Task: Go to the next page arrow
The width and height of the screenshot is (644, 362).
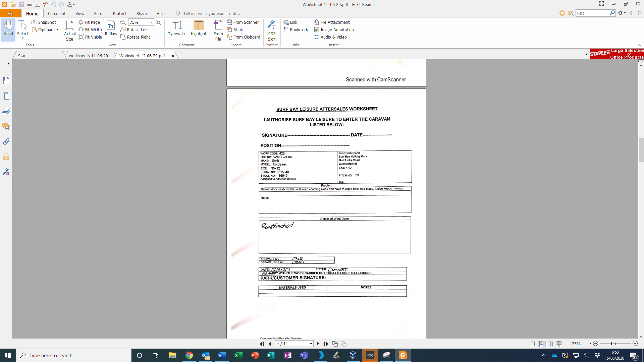Action: (318, 344)
